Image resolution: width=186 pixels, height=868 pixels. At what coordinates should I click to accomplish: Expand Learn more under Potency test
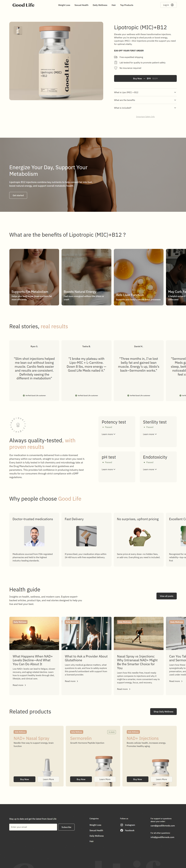108,434
